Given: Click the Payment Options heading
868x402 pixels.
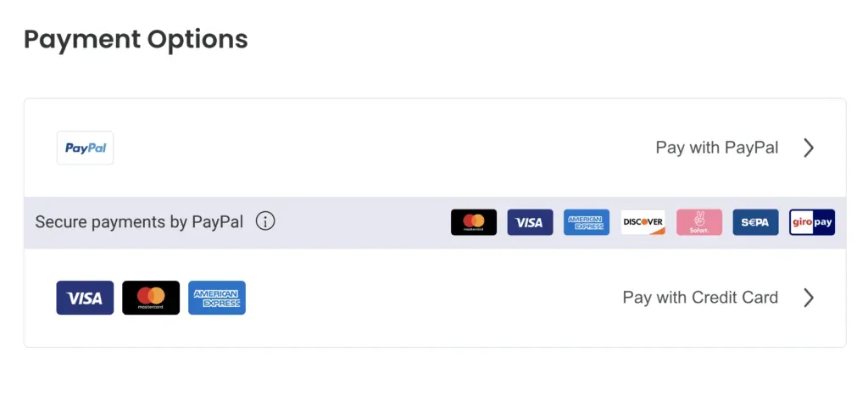Looking at the screenshot, I should (136, 39).
